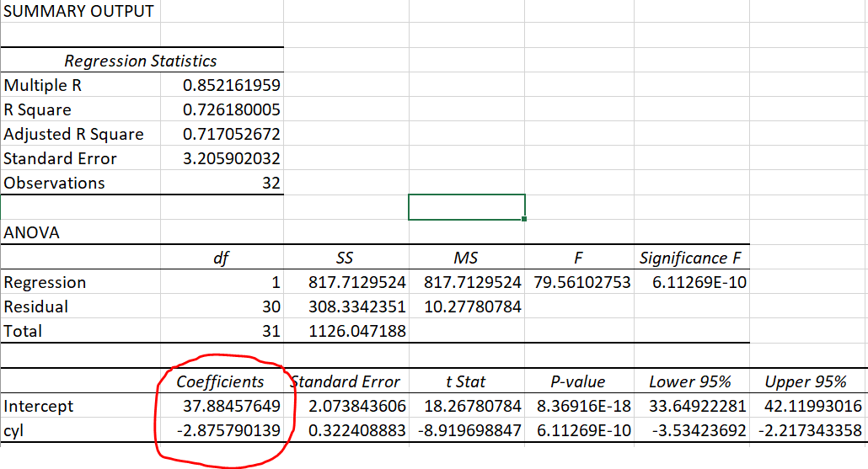The height and width of the screenshot is (469, 868).
Task: Click the Intercept coefficient 37.88457649
Action: pos(231,406)
